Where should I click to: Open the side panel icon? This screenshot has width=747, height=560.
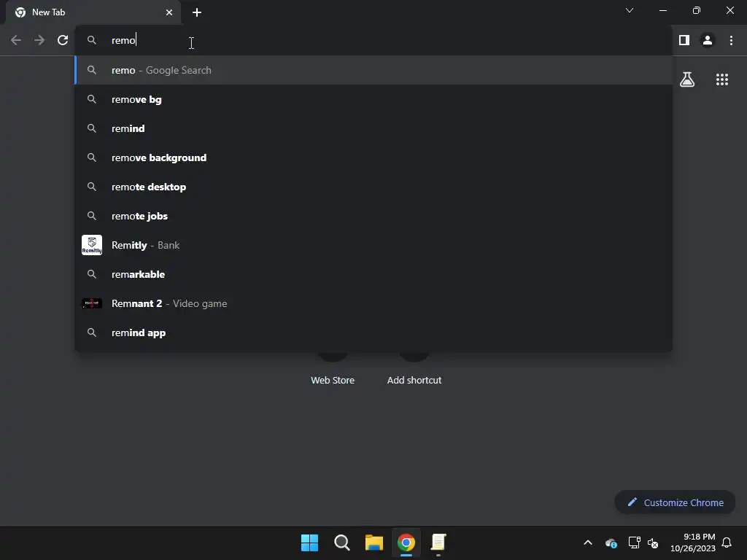coord(684,41)
